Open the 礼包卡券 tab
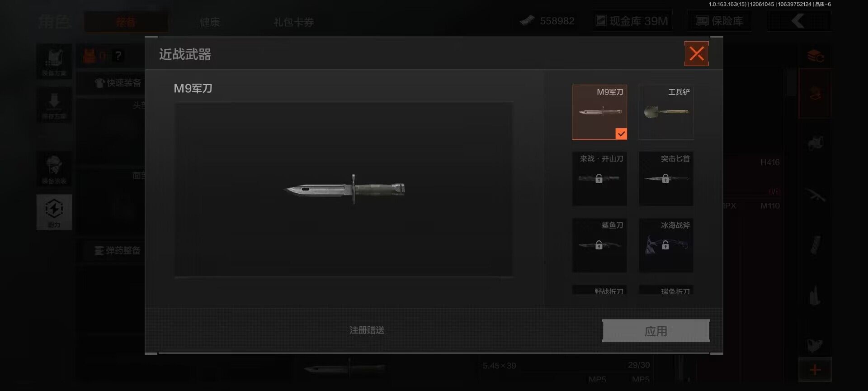 pyautogui.click(x=293, y=22)
